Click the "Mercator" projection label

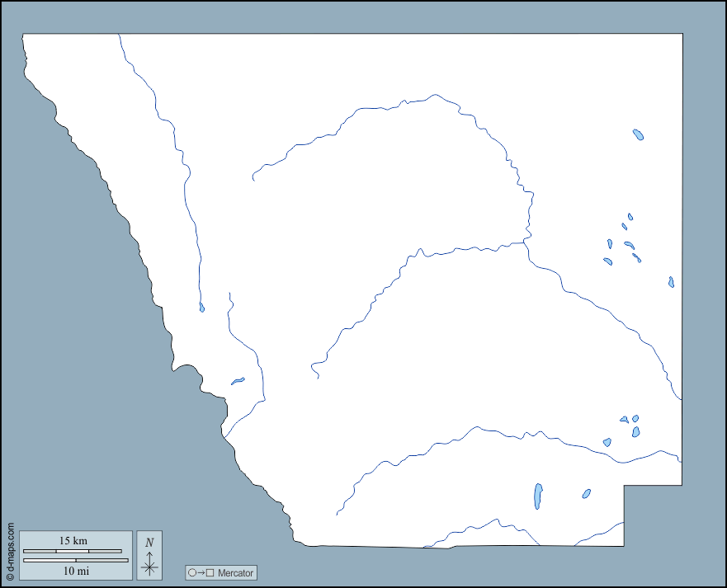[234, 573]
